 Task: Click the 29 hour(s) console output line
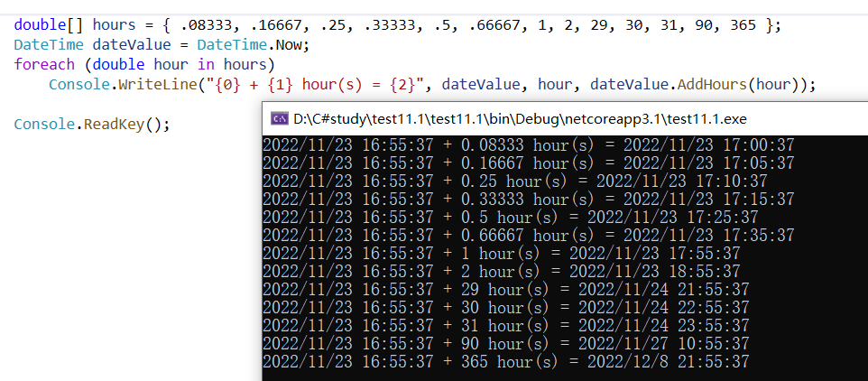pyautogui.click(x=505, y=289)
